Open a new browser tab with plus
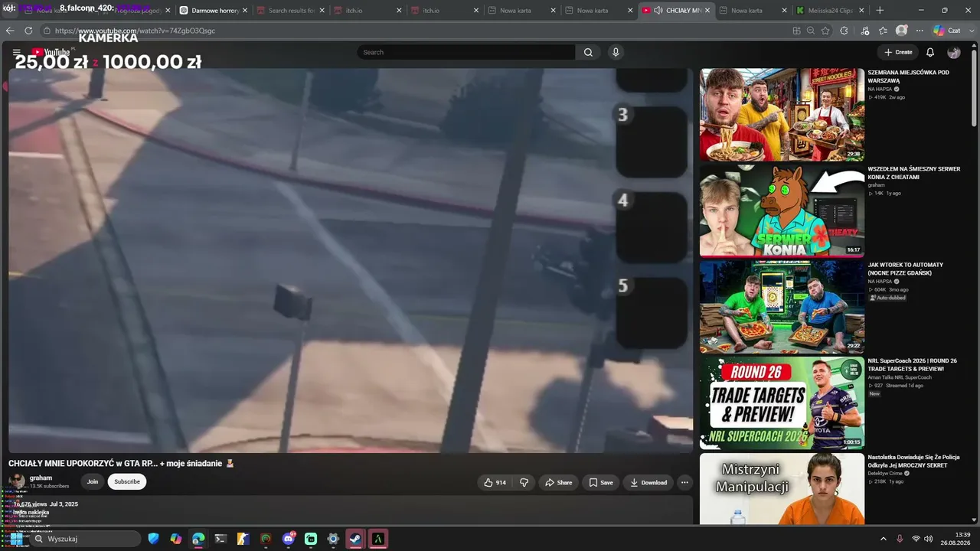This screenshot has height=551, width=980. pos(880,11)
